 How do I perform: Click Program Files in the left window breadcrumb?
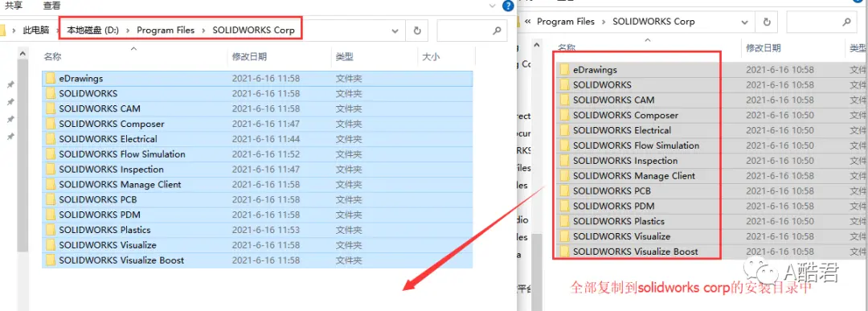point(166,31)
